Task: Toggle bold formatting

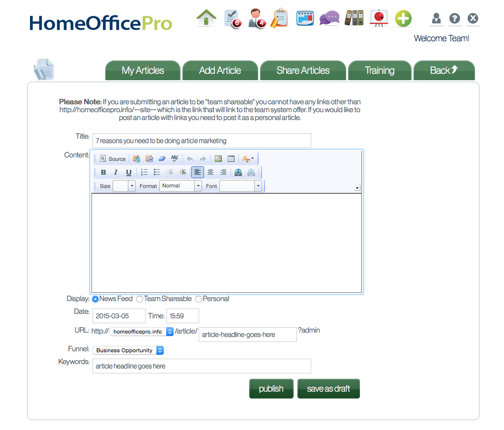Action: coord(103,172)
